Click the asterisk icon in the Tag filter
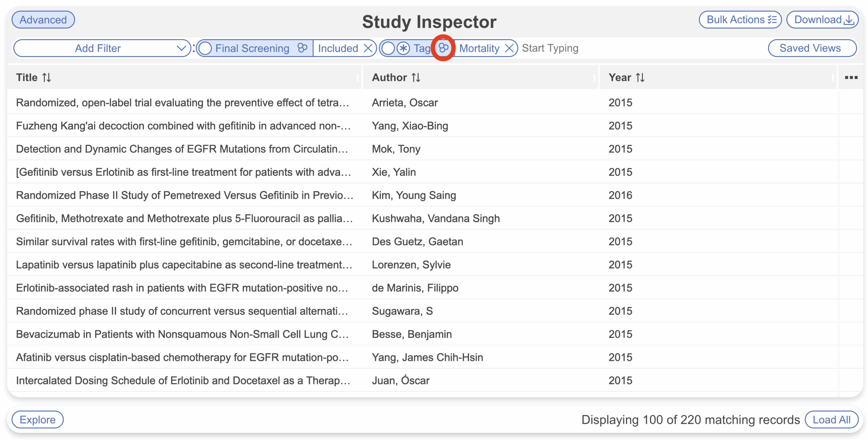Viewport: 868px width, 440px height. 403,48
